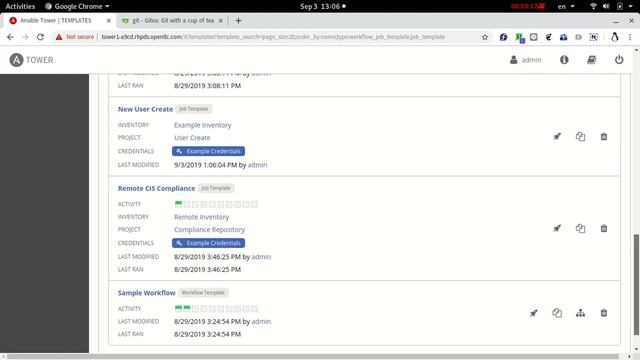640x360 pixels.
Task: Open Example Inventory link under New User Create
Action: pyautogui.click(x=202, y=125)
